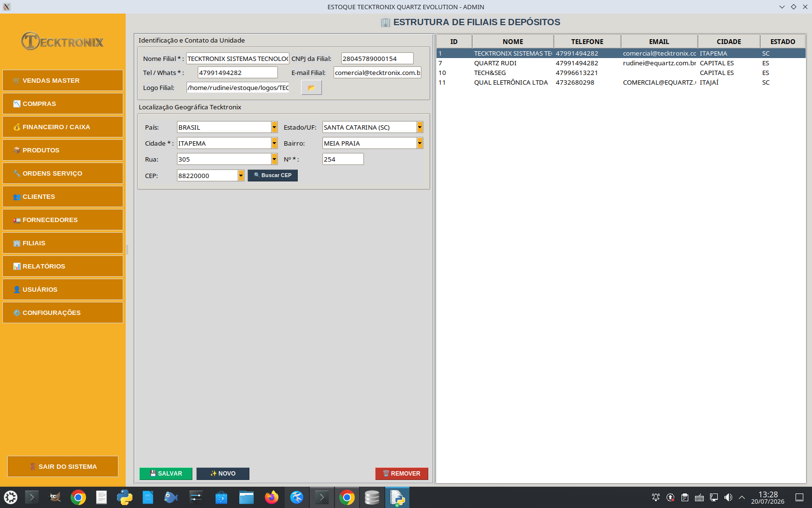This screenshot has height=508, width=812.
Task: Open the Usuários section
Action: pyautogui.click(x=63, y=289)
